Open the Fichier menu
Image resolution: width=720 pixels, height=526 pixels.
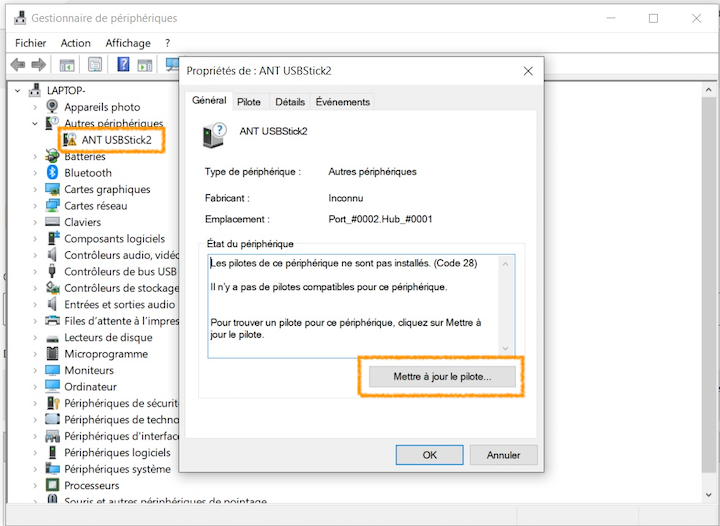[x=30, y=43]
